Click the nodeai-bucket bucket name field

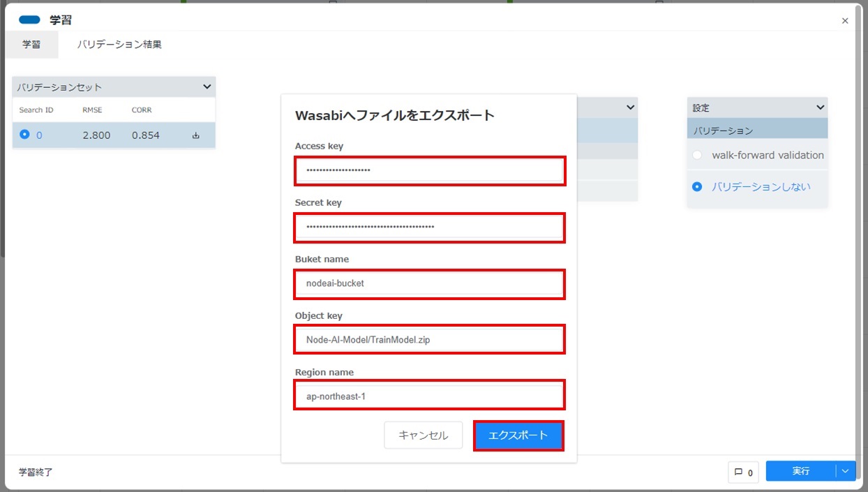(x=429, y=283)
